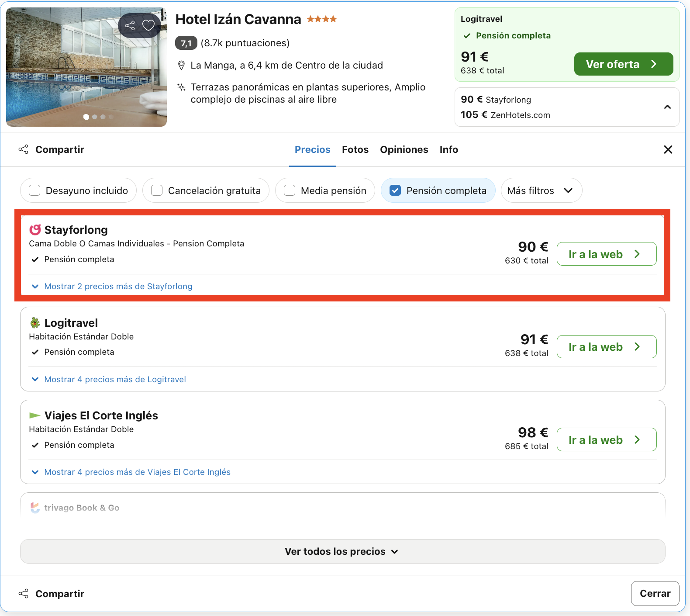Click the 630 € total text for Stayforlong
The width and height of the screenshot is (690, 616).
tap(527, 260)
